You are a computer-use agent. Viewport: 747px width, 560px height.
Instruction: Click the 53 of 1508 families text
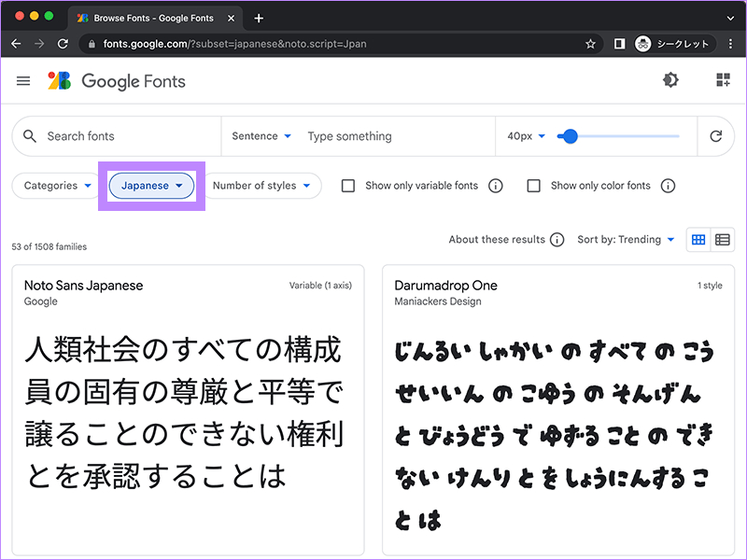pos(49,246)
